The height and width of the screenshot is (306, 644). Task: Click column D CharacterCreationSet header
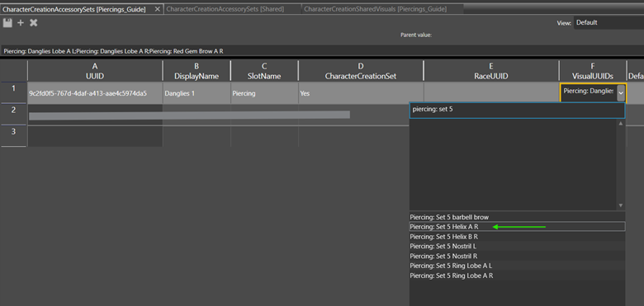[361, 71]
